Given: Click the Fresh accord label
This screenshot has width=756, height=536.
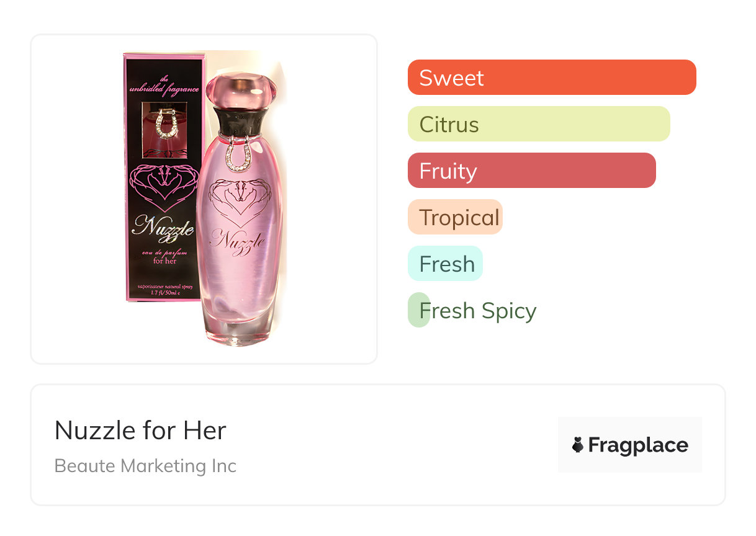Looking at the screenshot, I should [x=446, y=264].
